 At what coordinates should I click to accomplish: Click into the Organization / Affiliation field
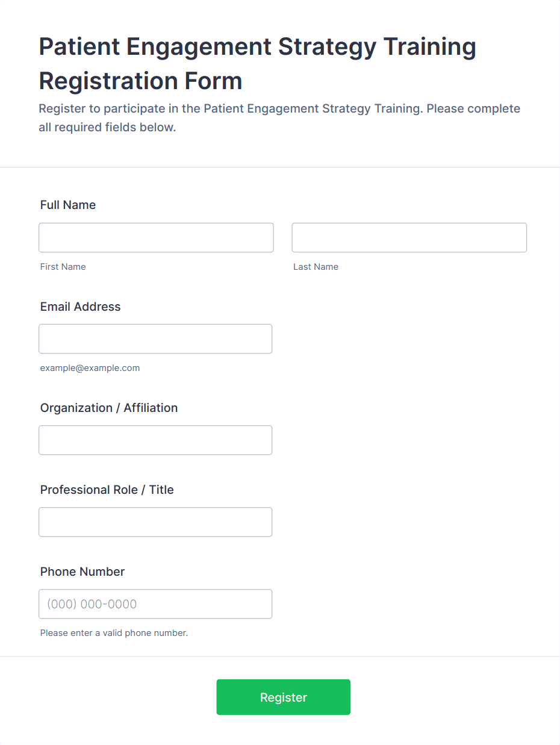pyautogui.click(x=155, y=440)
